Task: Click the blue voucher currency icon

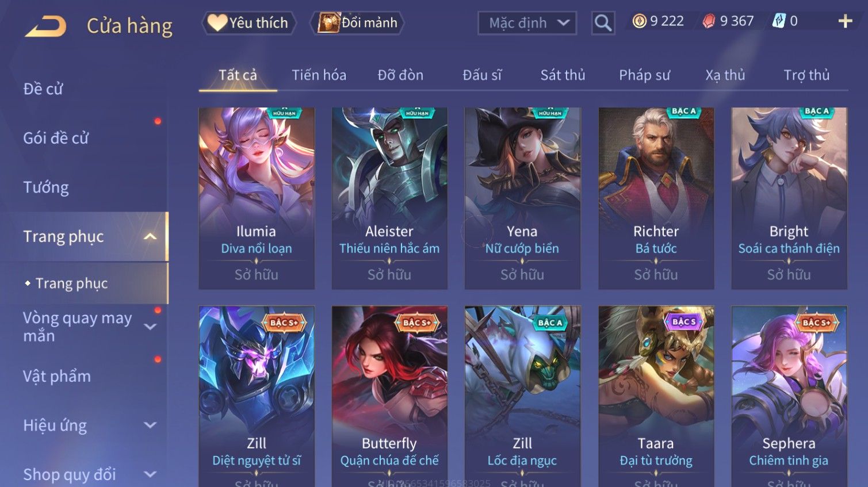Action: tap(778, 21)
